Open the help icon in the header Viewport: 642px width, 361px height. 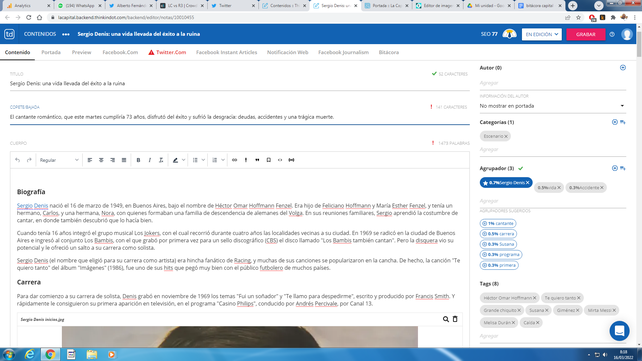[x=612, y=34]
